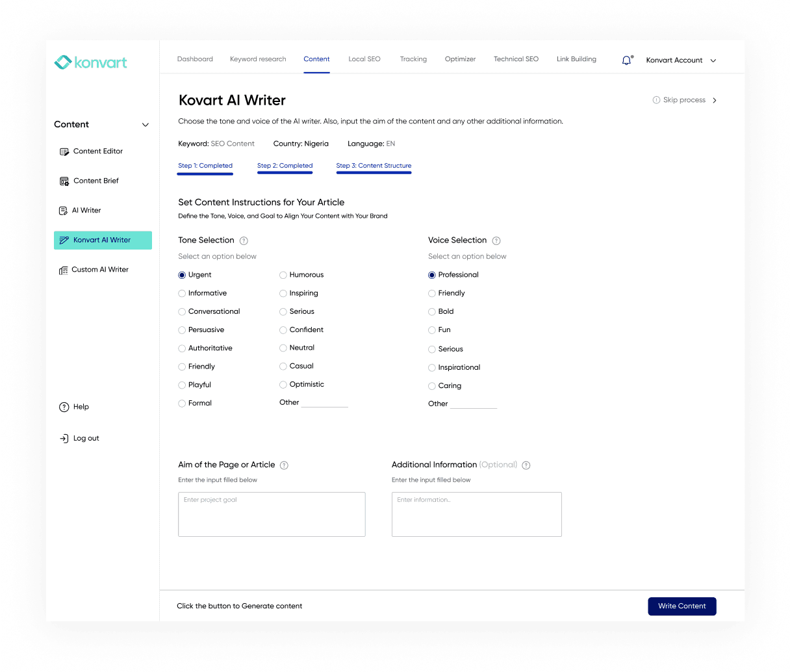Open AI Writer from the sidebar icon

click(64, 210)
